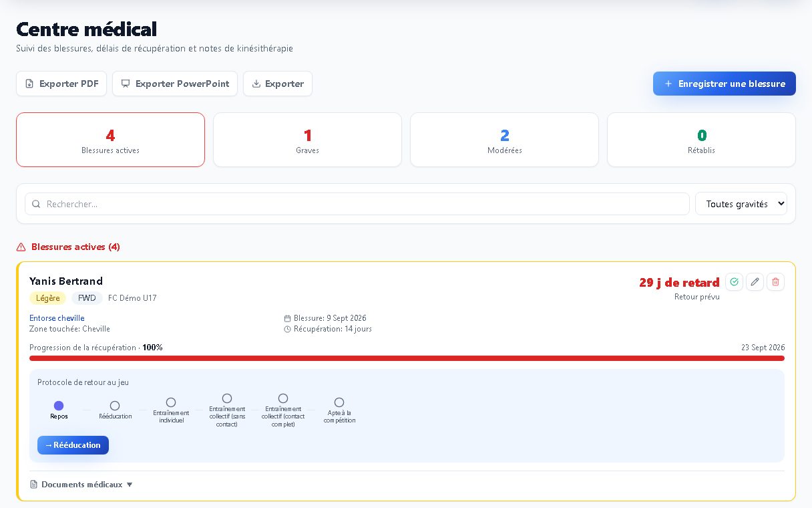The width and height of the screenshot is (812, 508).
Task: Expand the Documents médicaux section
Action: click(x=81, y=485)
